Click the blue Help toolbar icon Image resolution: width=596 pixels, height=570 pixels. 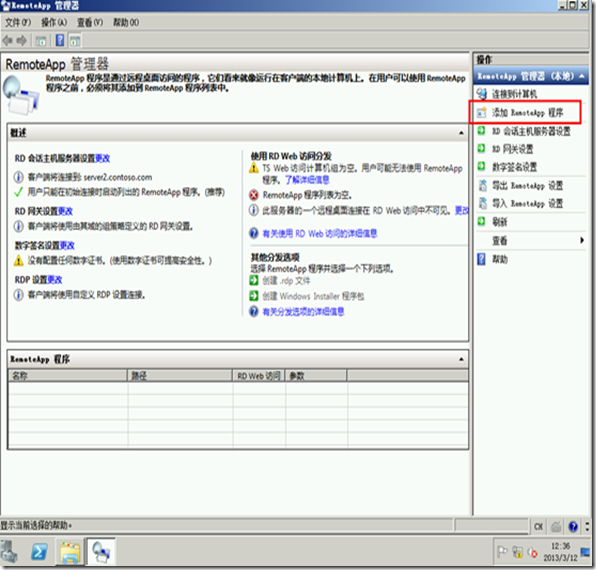[60, 40]
